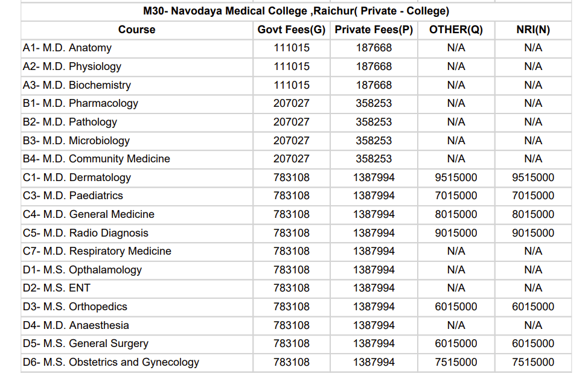The width and height of the screenshot is (588, 373).
Task: Click the 7015000 OTHER fee for Paediatrics
Action: [x=456, y=196]
